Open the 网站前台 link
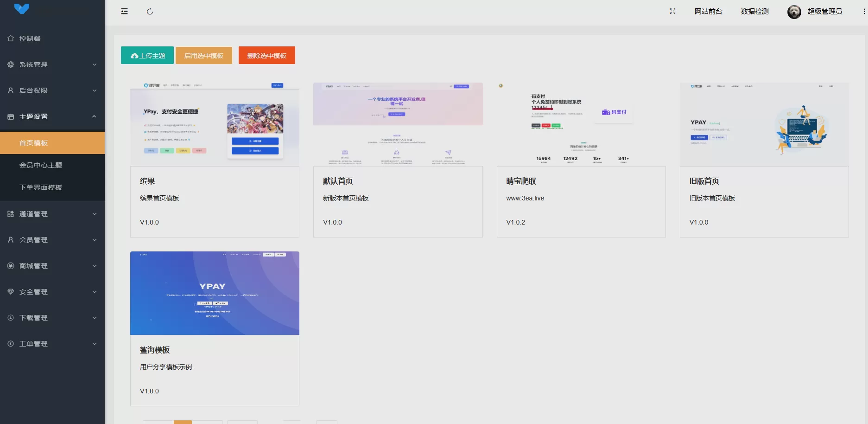The image size is (868, 424). coord(708,12)
